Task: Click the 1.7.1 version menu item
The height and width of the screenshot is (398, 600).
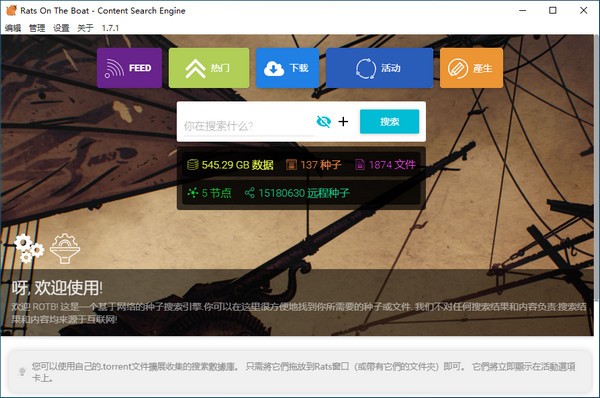Action: 110,28
